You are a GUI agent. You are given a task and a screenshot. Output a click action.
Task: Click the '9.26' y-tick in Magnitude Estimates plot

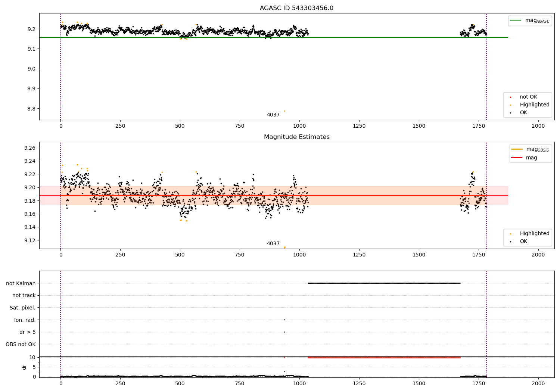pos(30,148)
